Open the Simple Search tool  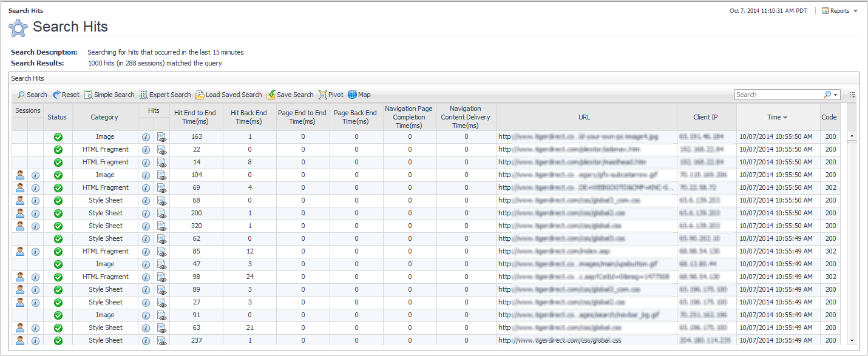pyautogui.click(x=109, y=95)
